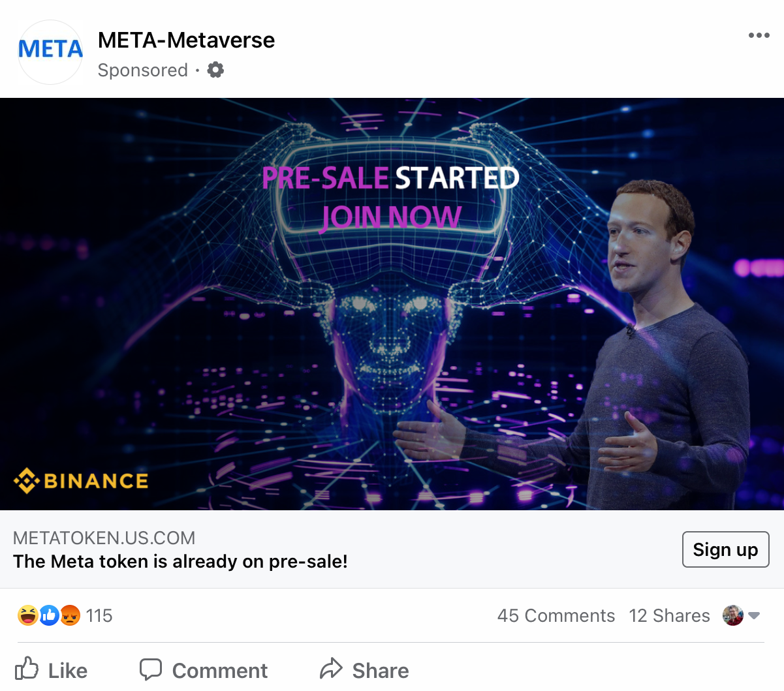Click the Sponsored label

142,70
